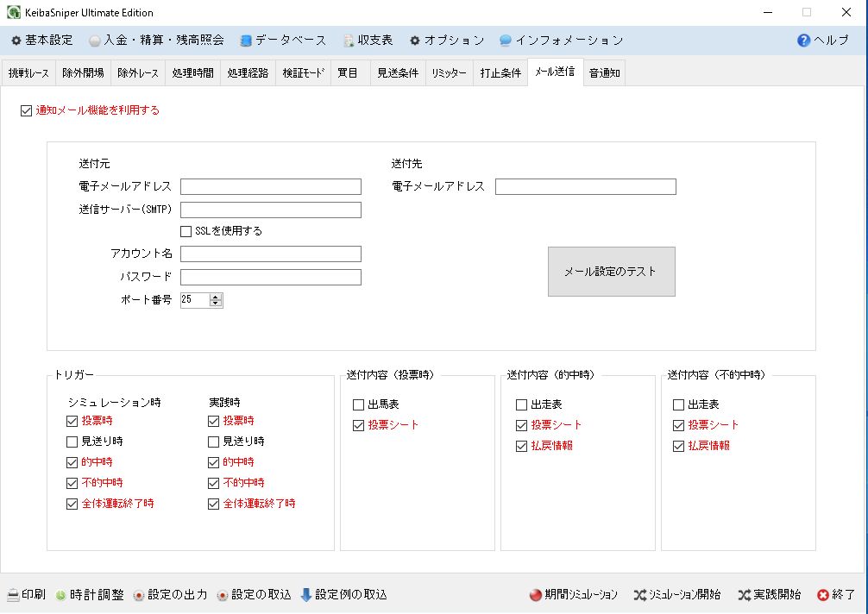Switch to the 買目 tab
The image size is (868, 614).
[x=350, y=73]
